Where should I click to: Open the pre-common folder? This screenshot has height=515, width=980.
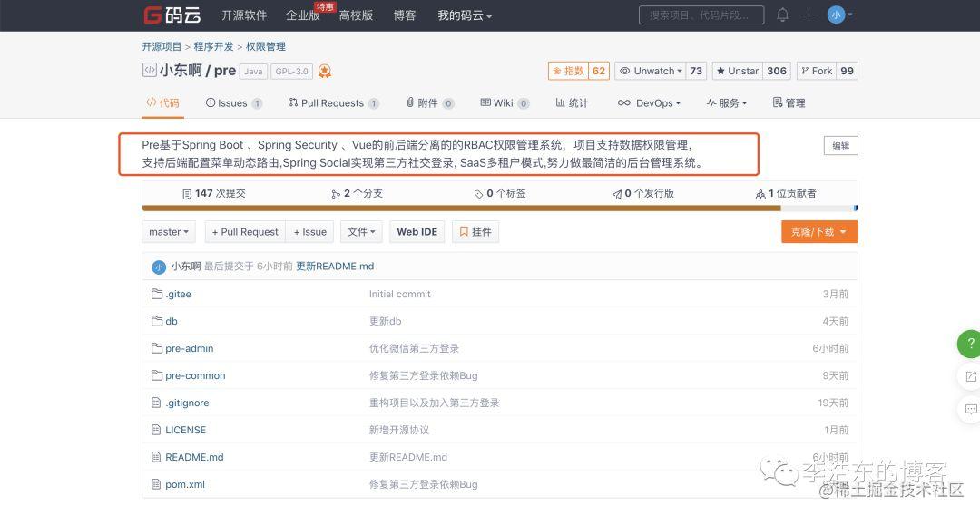click(195, 375)
